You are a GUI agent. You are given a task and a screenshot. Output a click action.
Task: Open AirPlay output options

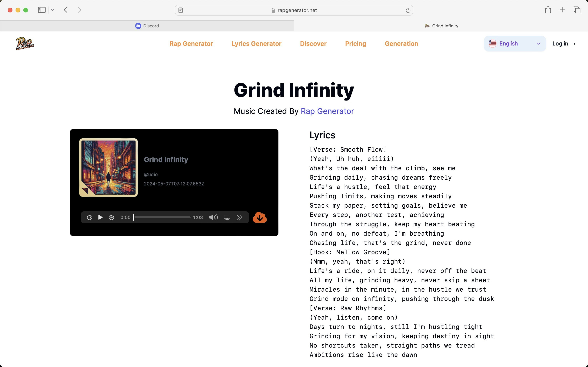click(x=227, y=217)
